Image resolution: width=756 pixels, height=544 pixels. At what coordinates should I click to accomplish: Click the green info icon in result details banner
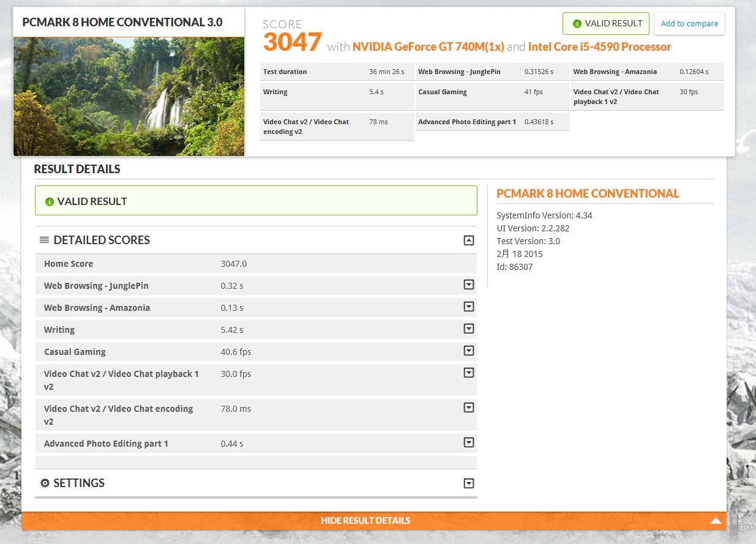[x=50, y=202]
